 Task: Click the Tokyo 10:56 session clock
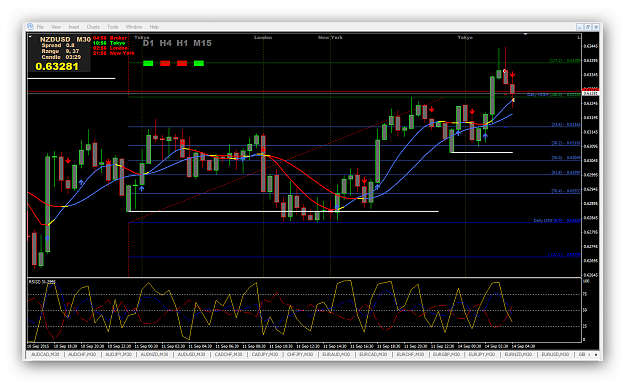(109, 43)
